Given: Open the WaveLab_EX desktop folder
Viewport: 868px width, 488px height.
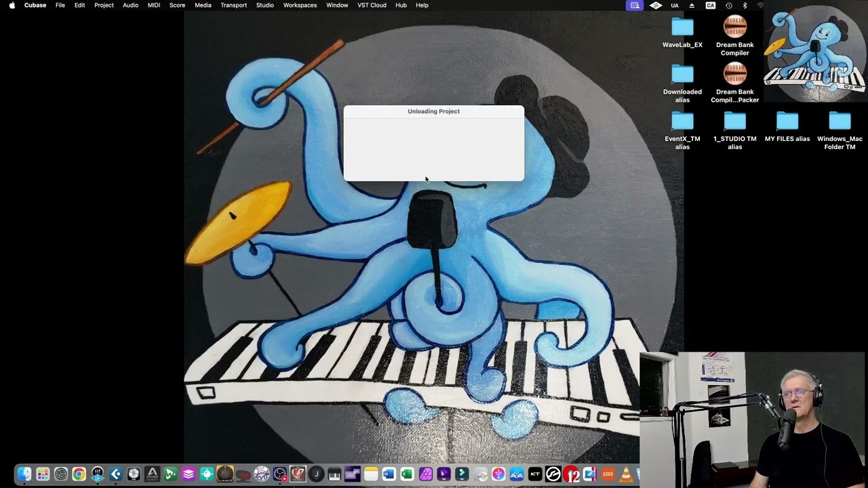Looking at the screenshot, I should pos(682,33).
